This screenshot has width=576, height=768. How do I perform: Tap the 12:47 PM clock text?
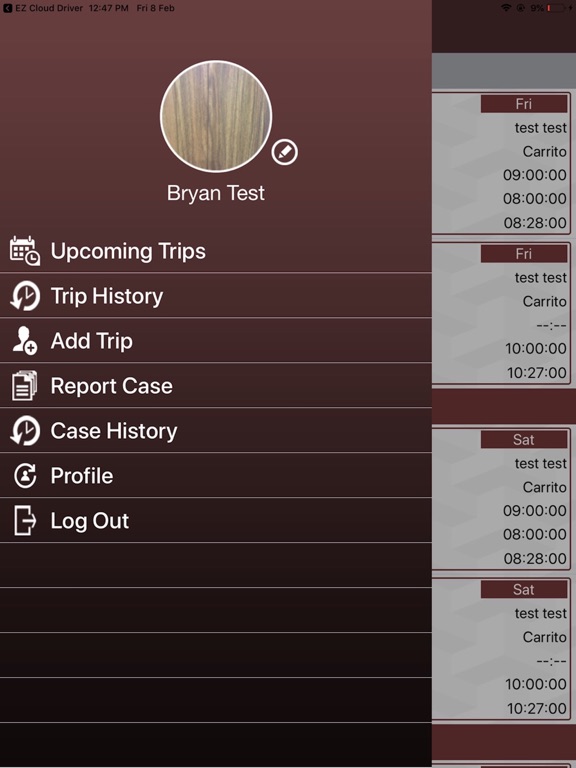(109, 8)
